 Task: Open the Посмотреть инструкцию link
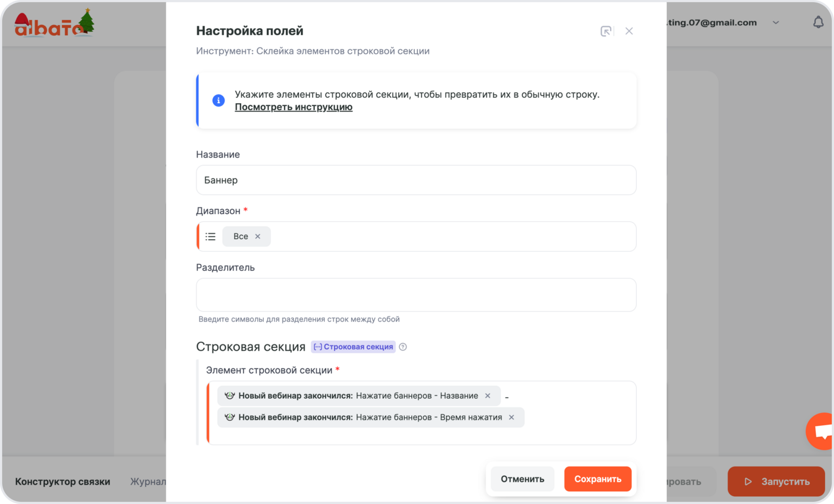click(x=293, y=107)
